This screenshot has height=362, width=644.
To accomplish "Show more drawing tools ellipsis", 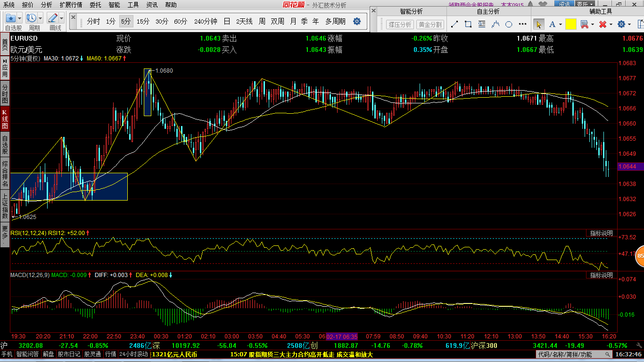I will point(522,25).
